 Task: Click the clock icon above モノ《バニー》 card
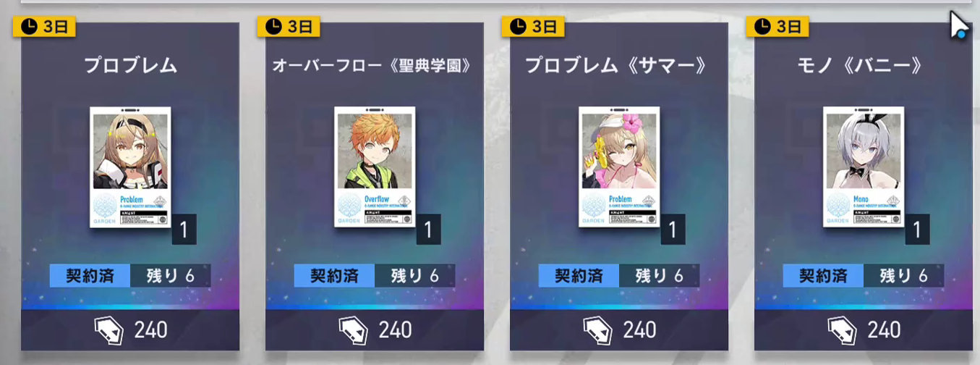pos(762,27)
